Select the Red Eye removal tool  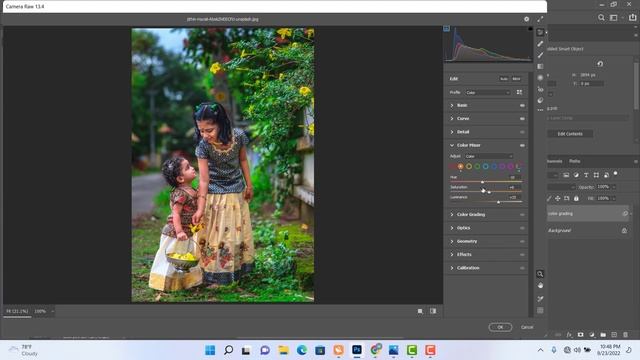click(540, 89)
